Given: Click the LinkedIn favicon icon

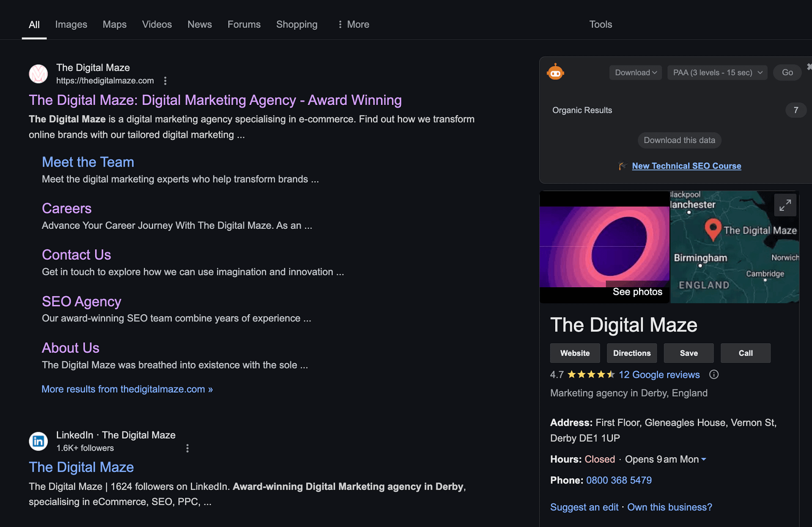Looking at the screenshot, I should [x=38, y=441].
